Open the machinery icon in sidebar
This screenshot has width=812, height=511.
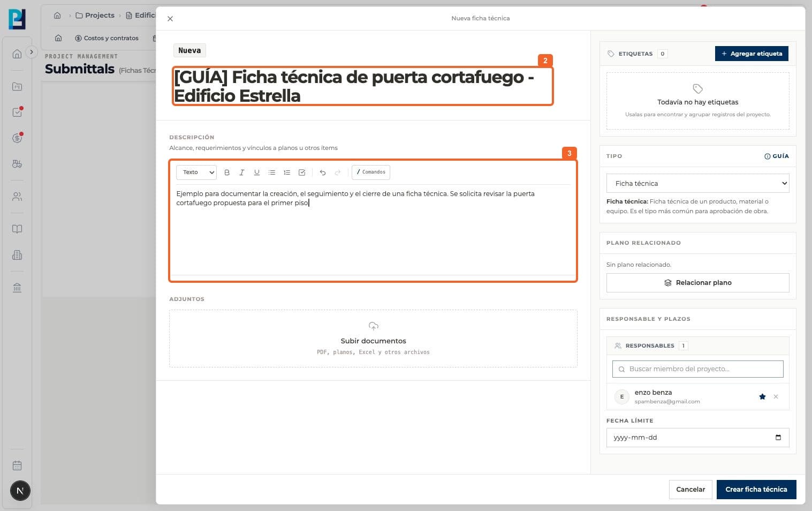coord(17,164)
